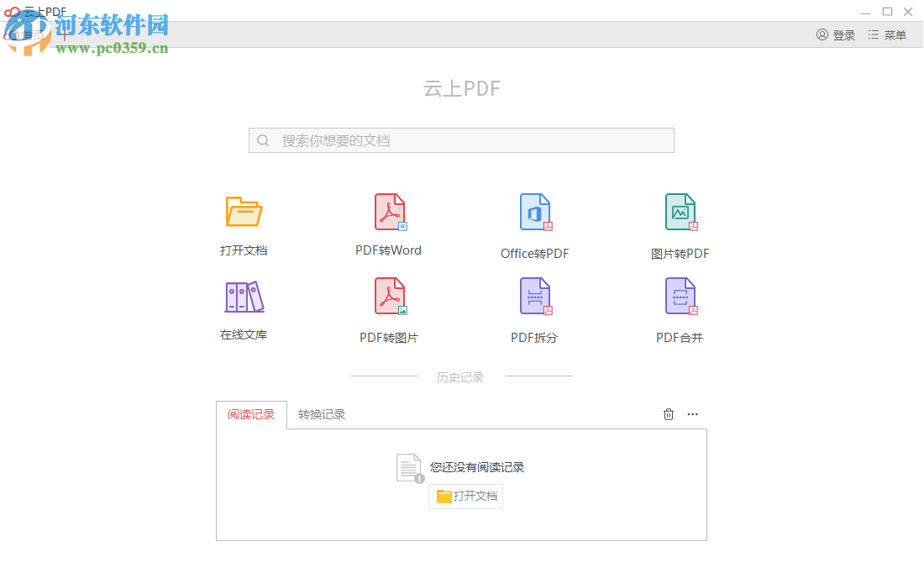Select the 阅读记录 tab
This screenshot has height=568, width=924.
coord(250,413)
